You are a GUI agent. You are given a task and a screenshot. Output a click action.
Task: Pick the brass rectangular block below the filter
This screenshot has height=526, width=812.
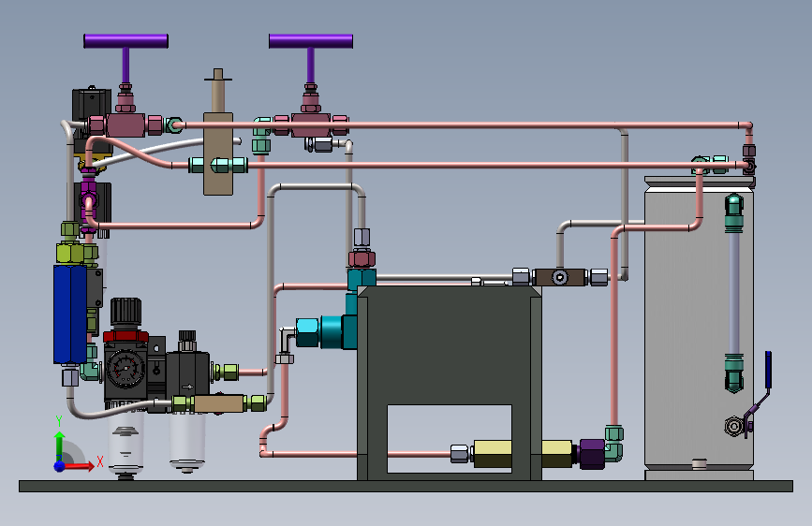218,403
